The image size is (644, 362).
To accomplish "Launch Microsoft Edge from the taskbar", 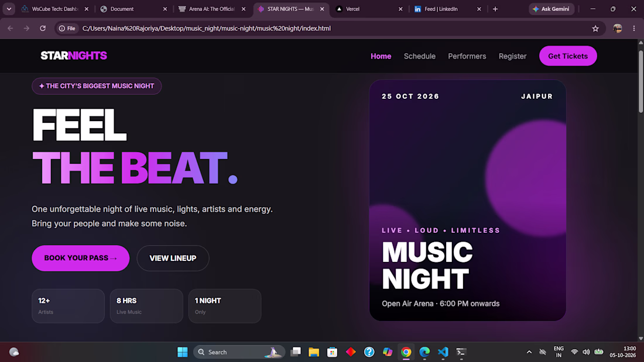I will point(424,351).
